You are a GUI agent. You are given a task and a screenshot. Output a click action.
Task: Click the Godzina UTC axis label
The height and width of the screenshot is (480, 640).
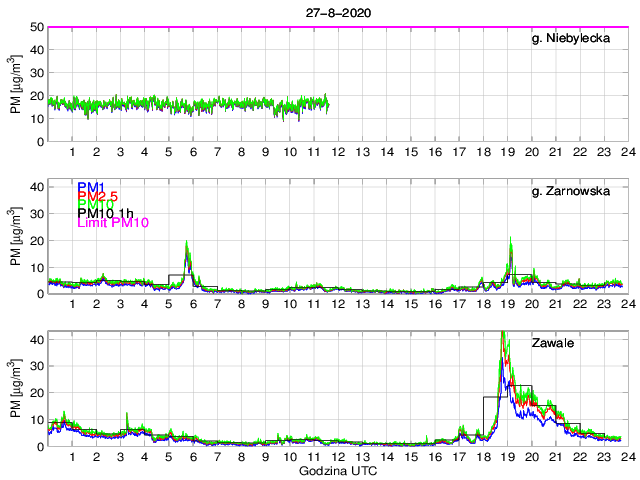pyautogui.click(x=336, y=470)
